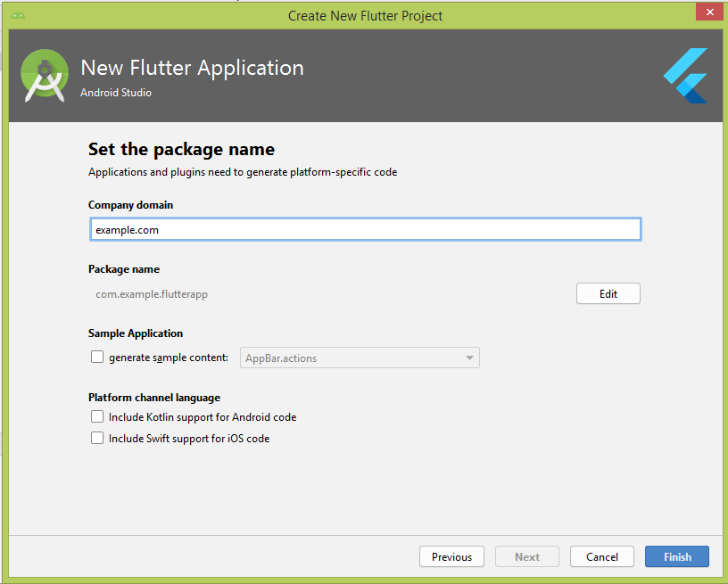Image resolution: width=728 pixels, height=584 pixels.
Task: Enable the generate sample content checkbox
Action: pyautogui.click(x=97, y=358)
